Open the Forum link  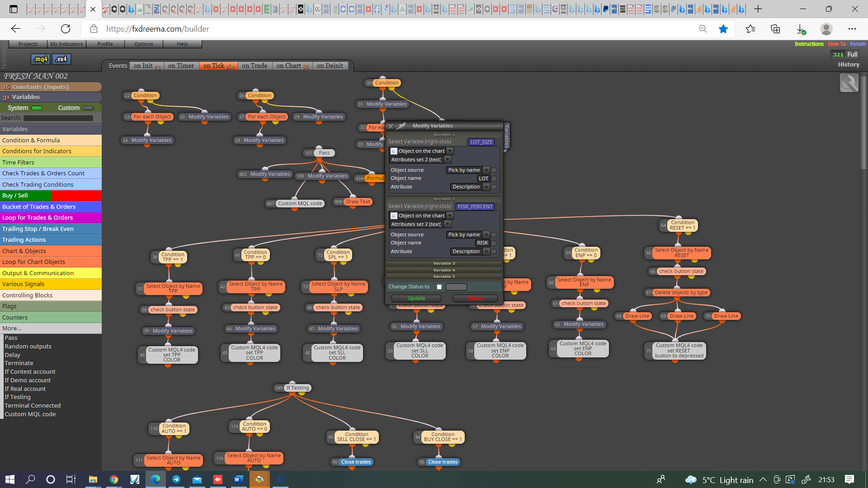(x=858, y=44)
